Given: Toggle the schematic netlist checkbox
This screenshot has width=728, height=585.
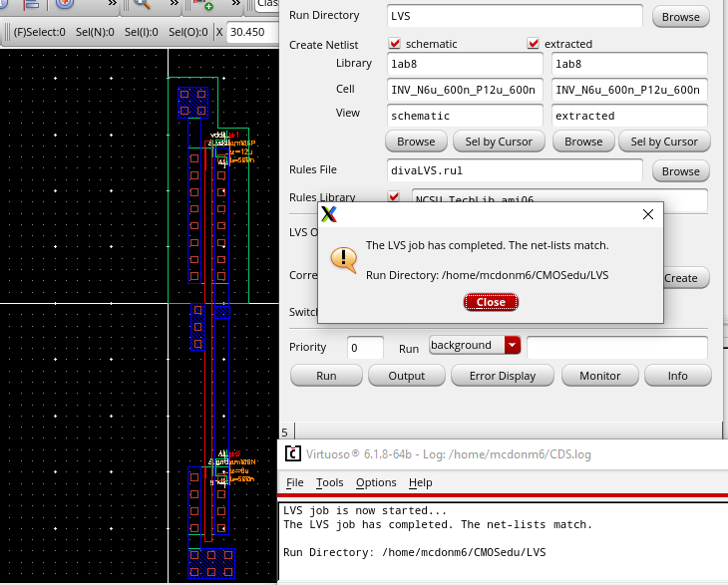Looking at the screenshot, I should [x=395, y=44].
